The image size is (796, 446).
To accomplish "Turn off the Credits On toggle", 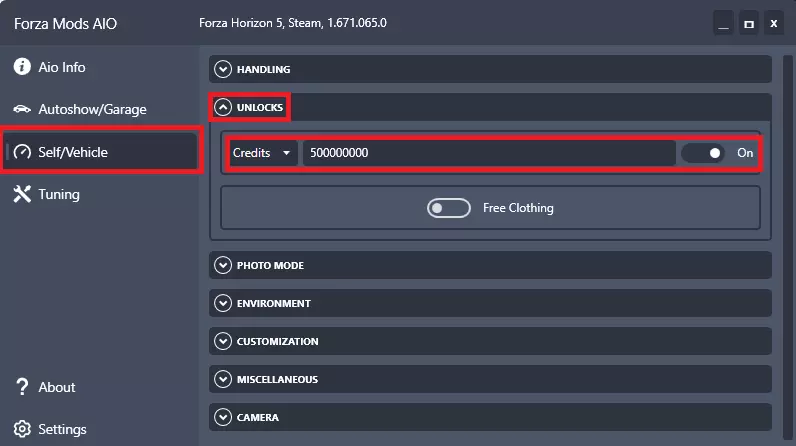I will [x=703, y=153].
